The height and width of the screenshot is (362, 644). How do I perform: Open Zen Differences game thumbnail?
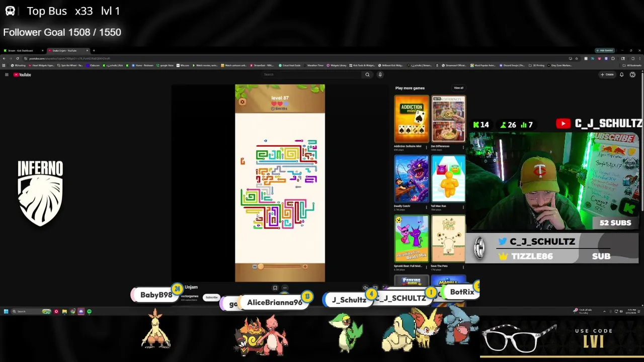click(448, 119)
